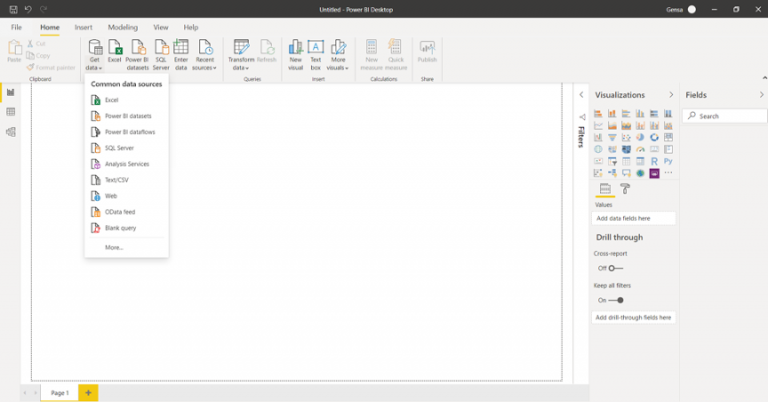Image resolution: width=768 pixels, height=402 pixels.
Task: Choose Blank query from data sources
Action: tap(126, 228)
